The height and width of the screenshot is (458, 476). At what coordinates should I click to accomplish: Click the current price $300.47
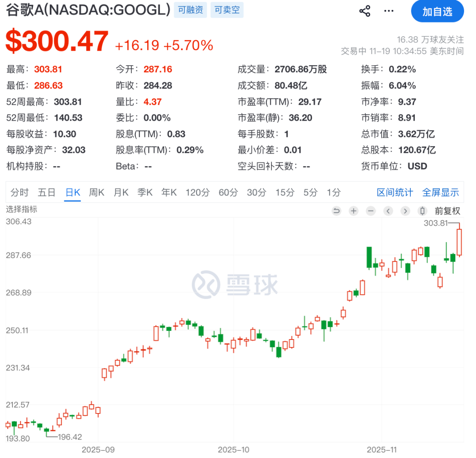point(58,41)
